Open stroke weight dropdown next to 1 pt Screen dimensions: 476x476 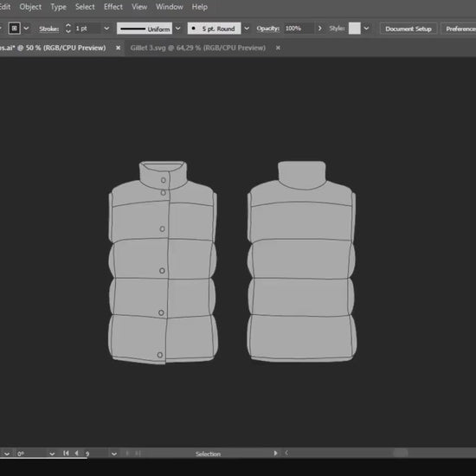pos(106,29)
